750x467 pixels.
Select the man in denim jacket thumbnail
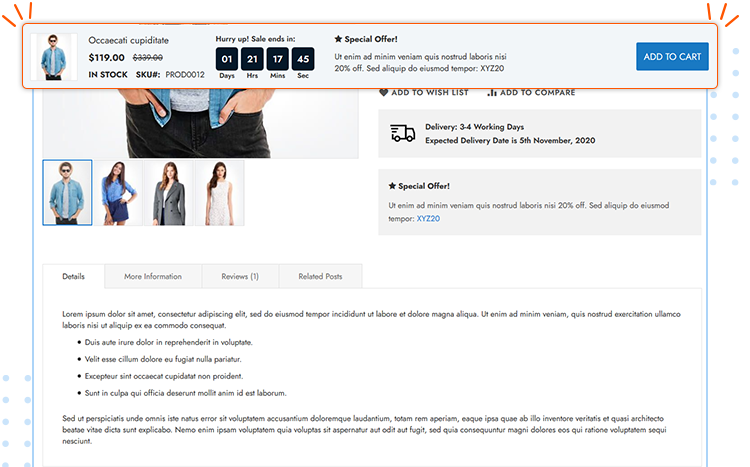click(67, 192)
